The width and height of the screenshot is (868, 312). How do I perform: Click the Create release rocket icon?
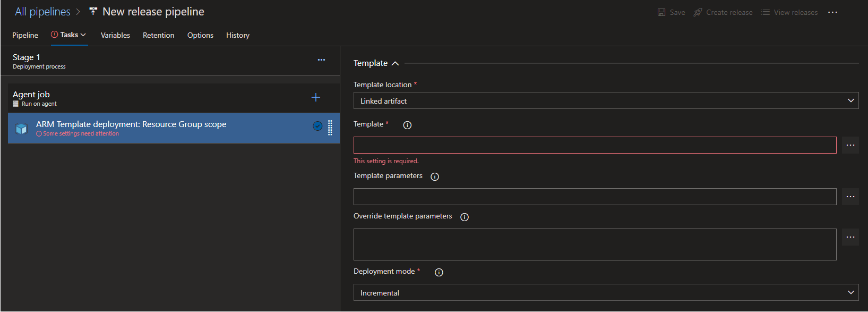(x=698, y=12)
